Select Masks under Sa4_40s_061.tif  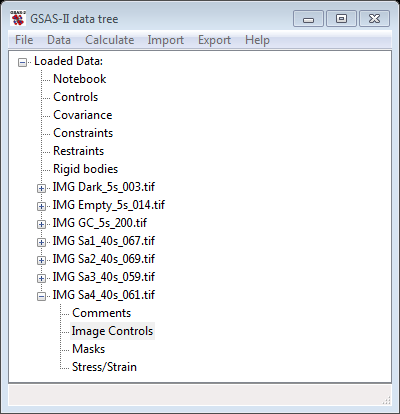89,349
